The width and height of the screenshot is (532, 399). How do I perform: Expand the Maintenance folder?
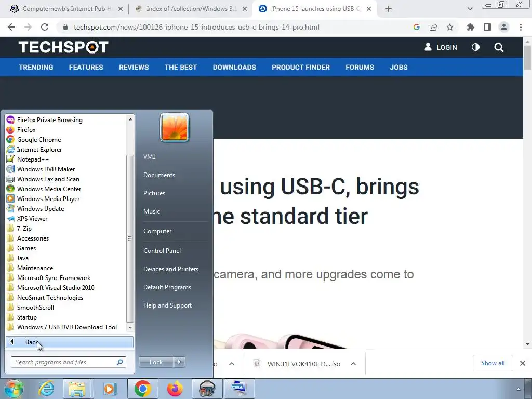pos(35,268)
